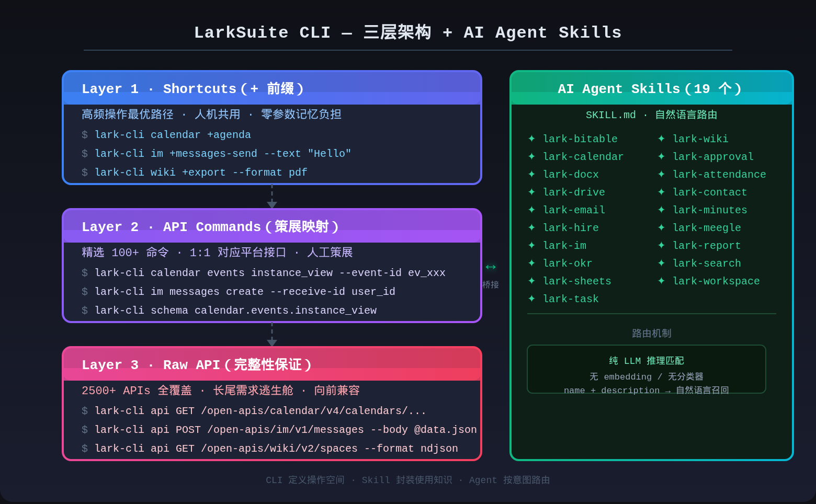Click the 'wiki +export --format pdf' command
This screenshot has width=816, height=504.
point(195,173)
